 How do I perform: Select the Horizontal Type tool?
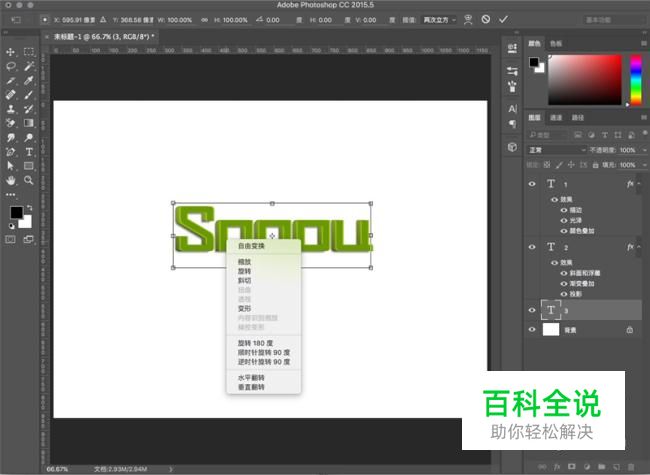pyautogui.click(x=29, y=152)
